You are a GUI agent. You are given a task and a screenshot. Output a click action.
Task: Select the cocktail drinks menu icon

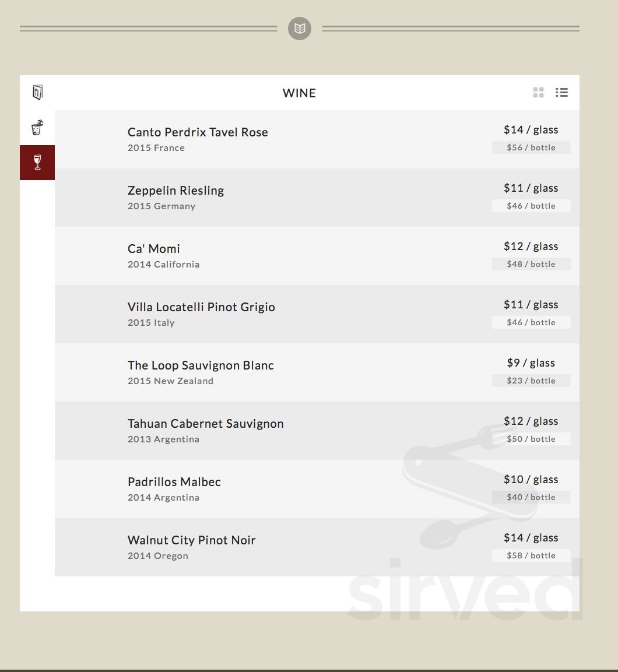coord(37,127)
